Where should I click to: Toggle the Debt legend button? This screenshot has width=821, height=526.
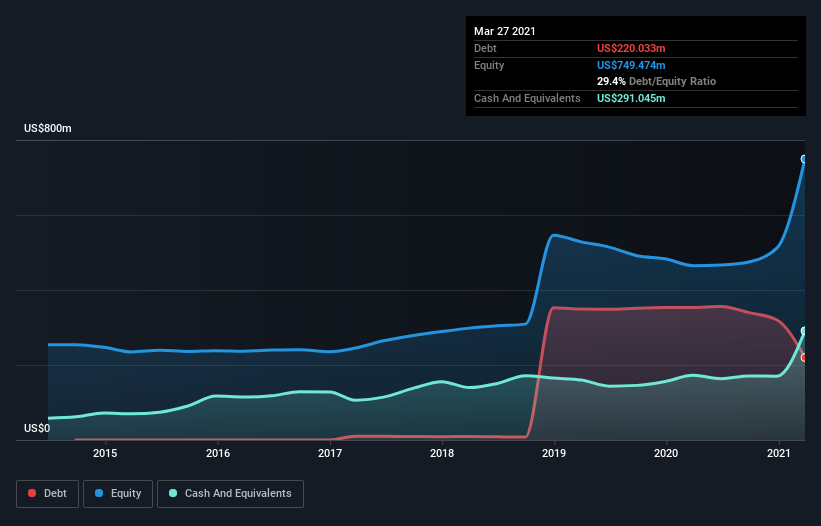48,494
